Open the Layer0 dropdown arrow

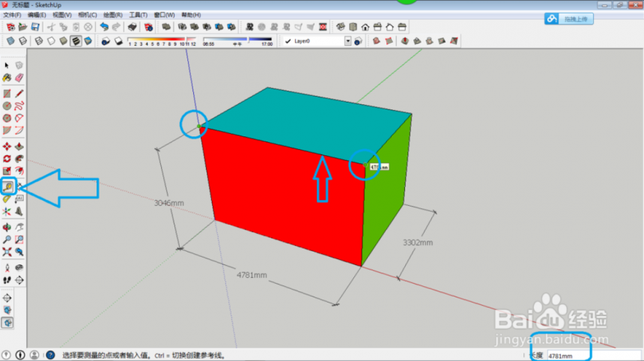point(348,41)
